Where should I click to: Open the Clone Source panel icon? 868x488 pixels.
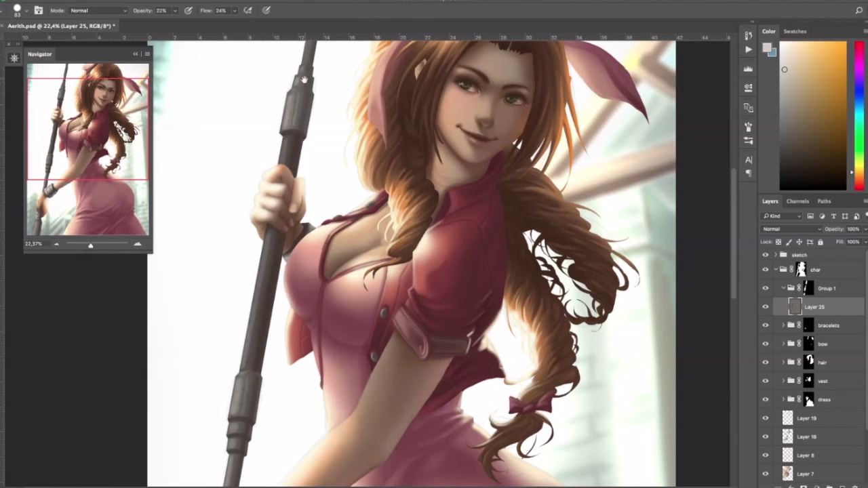pyautogui.click(x=749, y=108)
